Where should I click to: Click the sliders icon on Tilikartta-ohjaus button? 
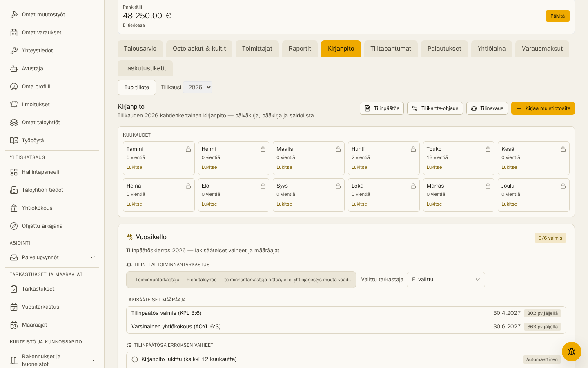415,108
